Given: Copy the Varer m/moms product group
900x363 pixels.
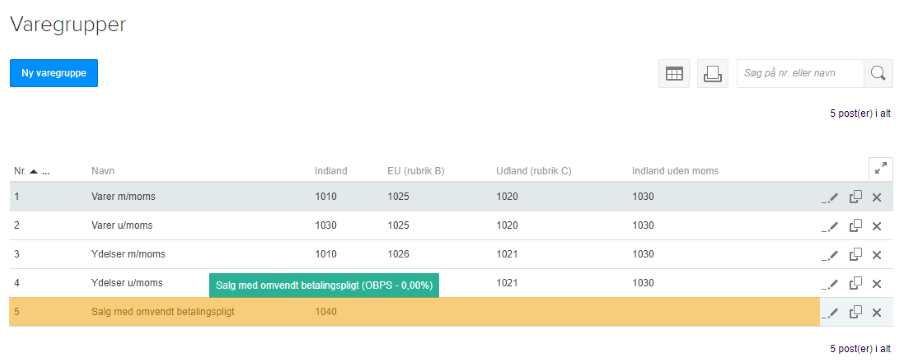Looking at the screenshot, I should coord(855,197).
